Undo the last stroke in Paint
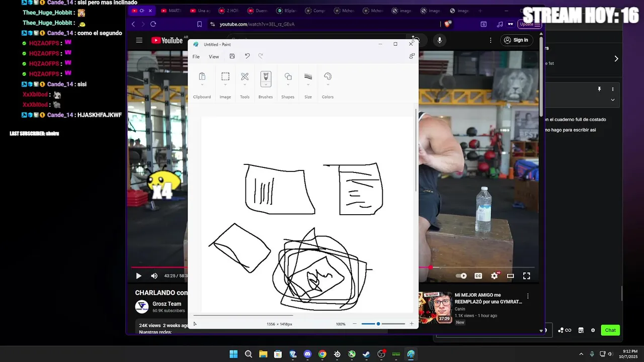644x362 pixels. point(247,56)
